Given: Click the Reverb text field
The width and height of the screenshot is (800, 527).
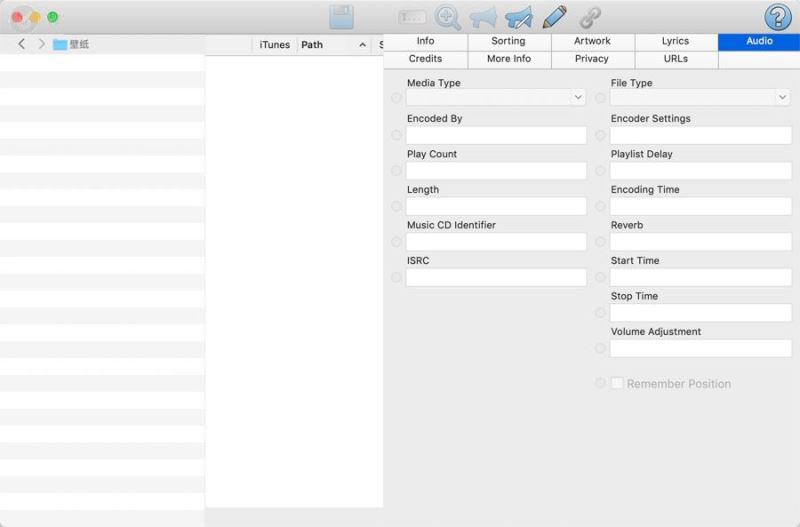Looking at the screenshot, I should pos(701,242).
